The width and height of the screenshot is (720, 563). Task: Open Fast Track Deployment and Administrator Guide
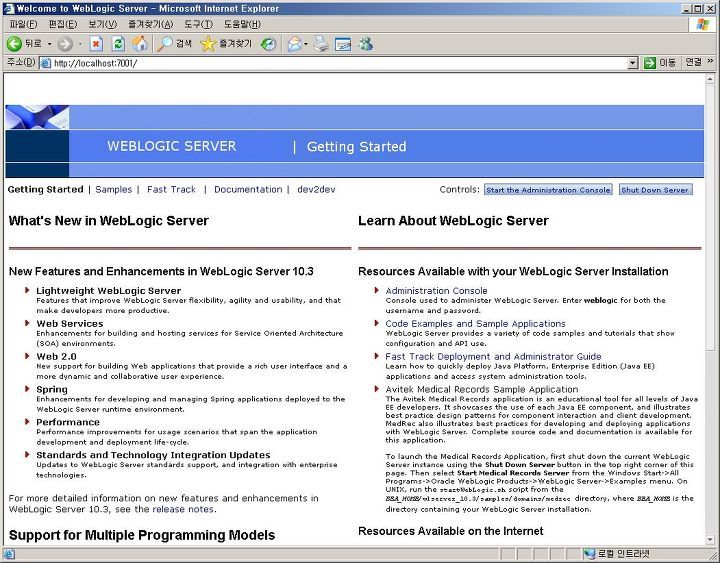pos(493,356)
